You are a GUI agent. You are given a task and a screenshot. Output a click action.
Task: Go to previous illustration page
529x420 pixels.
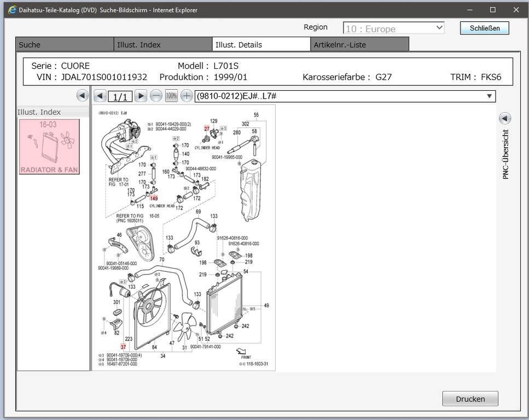click(100, 96)
